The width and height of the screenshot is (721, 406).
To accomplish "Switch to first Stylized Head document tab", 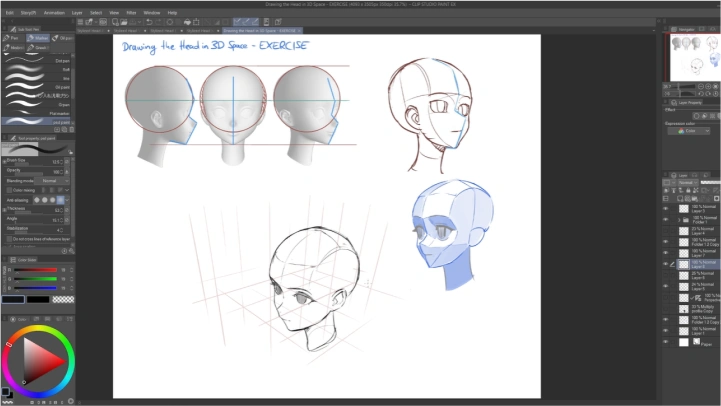I will coord(93,31).
